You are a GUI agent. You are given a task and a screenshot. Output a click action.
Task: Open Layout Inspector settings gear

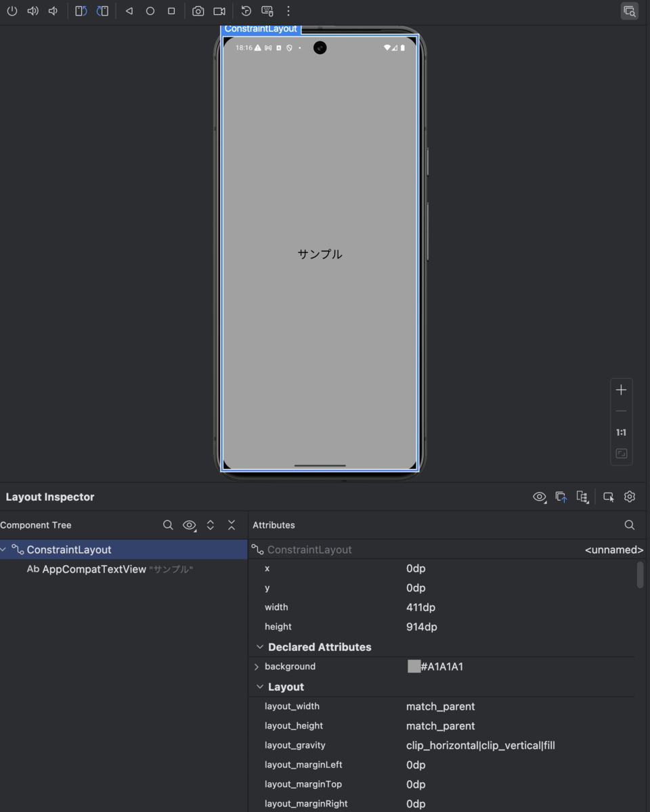629,496
